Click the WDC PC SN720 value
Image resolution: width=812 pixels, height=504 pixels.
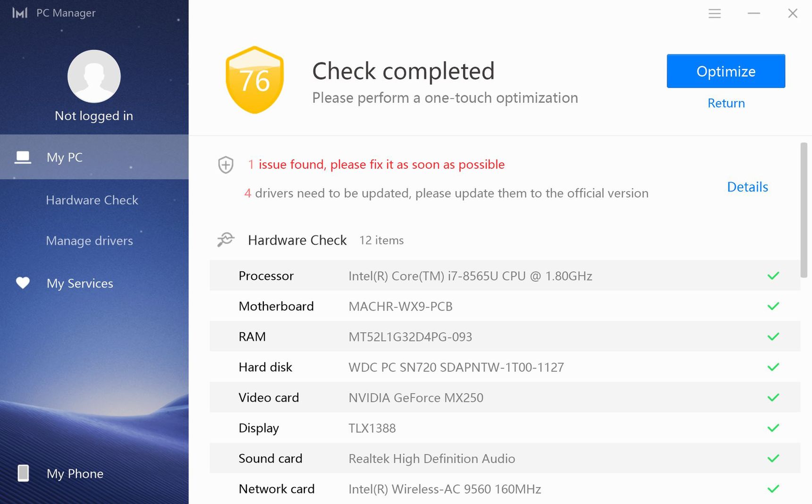[456, 367]
